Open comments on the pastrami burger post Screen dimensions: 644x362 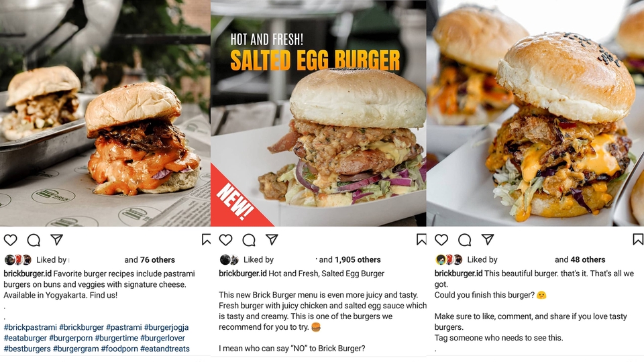coord(34,240)
